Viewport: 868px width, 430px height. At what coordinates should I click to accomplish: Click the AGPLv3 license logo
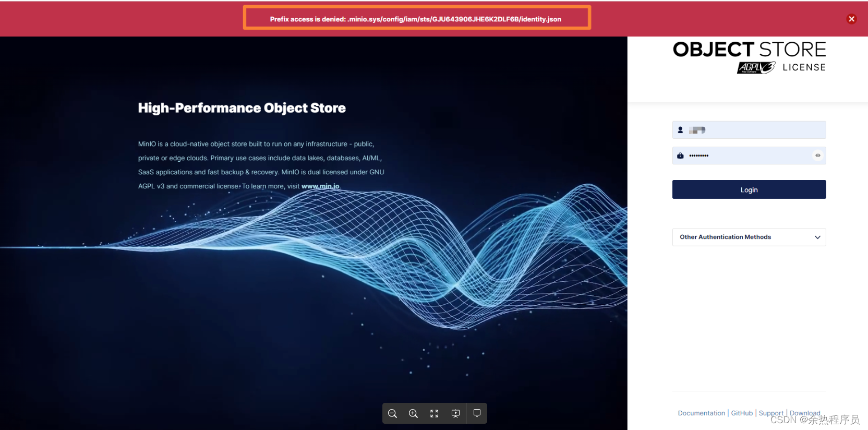pos(756,67)
